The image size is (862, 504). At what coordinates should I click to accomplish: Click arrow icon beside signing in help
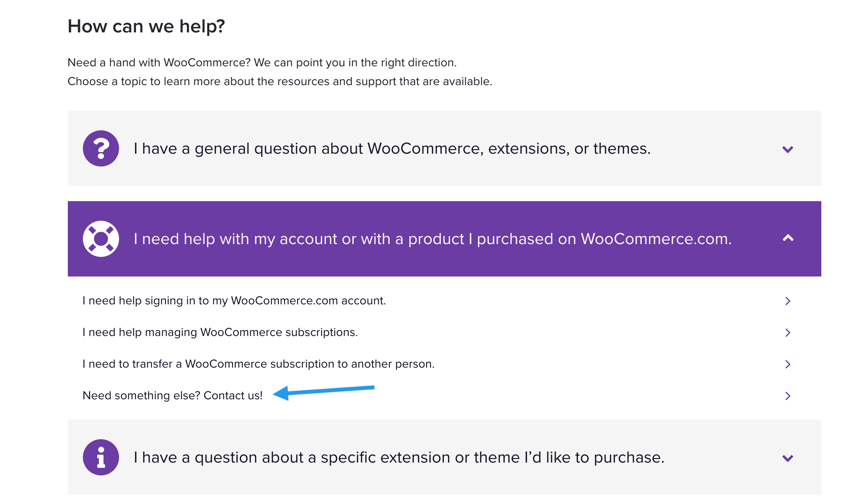pyautogui.click(x=788, y=301)
